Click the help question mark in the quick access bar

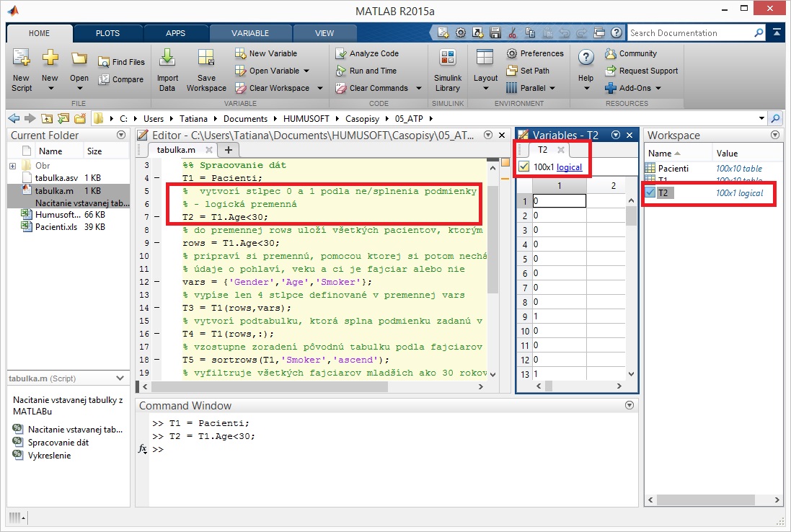pyautogui.click(x=617, y=32)
